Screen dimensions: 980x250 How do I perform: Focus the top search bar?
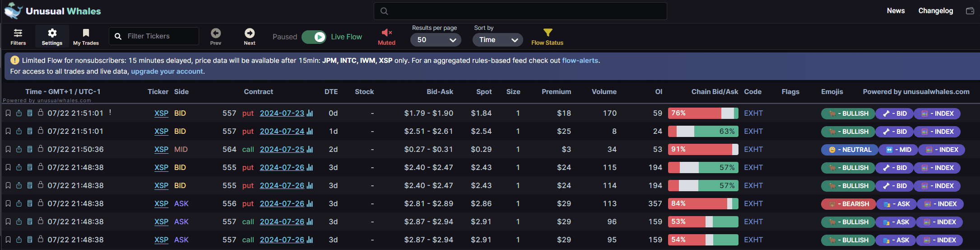coord(520,11)
